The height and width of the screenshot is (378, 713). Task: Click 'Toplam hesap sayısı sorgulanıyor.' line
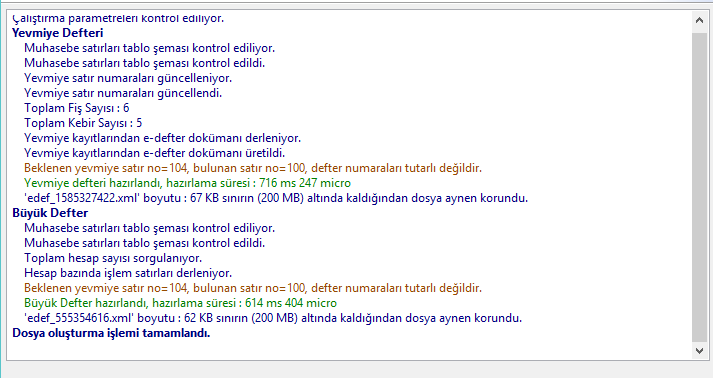113,258
